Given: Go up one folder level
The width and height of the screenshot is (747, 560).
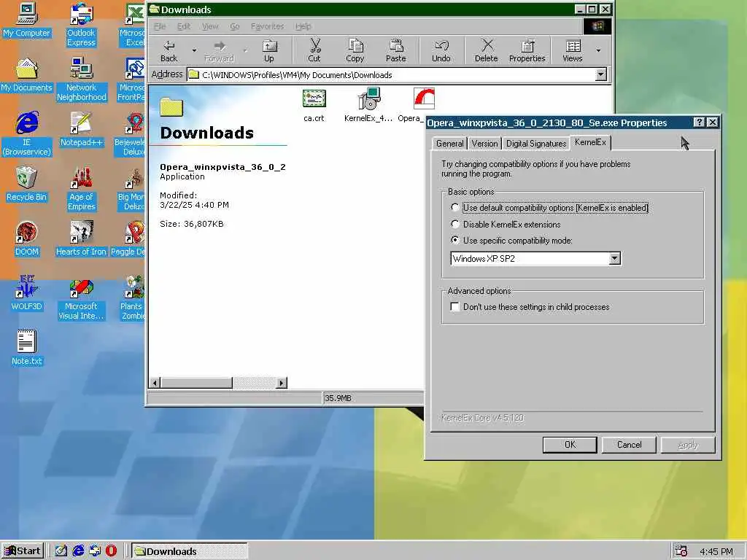Looking at the screenshot, I should [269, 50].
